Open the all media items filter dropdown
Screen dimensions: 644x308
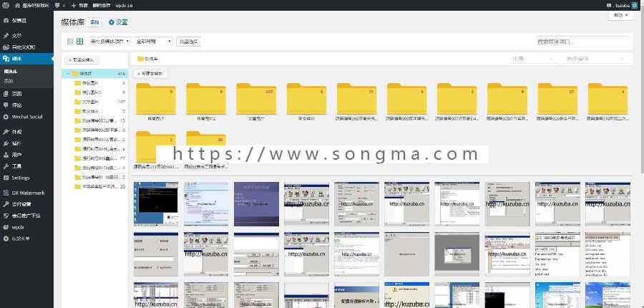click(109, 42)
